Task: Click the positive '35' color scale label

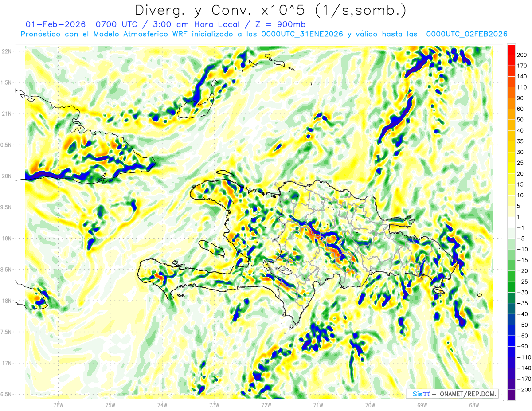Action: (521, 141)
